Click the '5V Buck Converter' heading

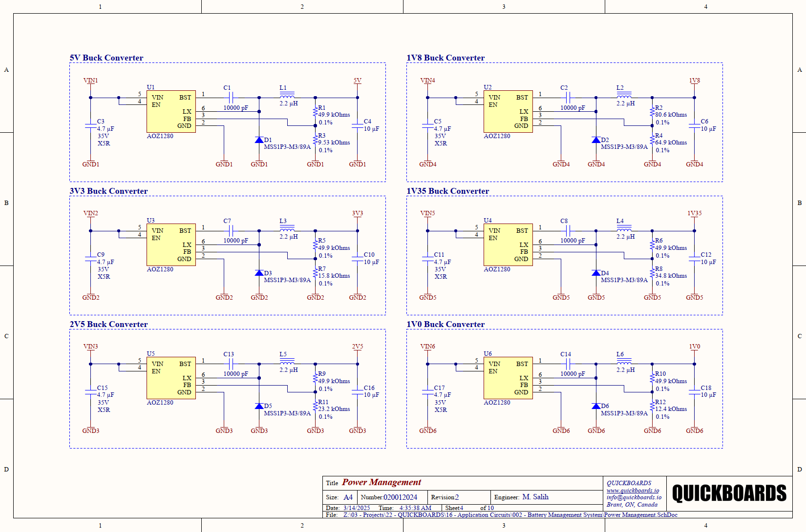pos(106,58)
